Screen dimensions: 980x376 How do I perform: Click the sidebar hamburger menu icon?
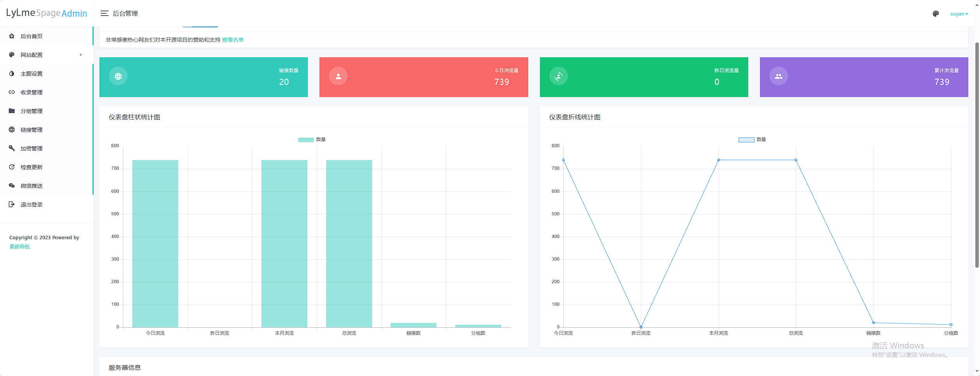[104, 13]
